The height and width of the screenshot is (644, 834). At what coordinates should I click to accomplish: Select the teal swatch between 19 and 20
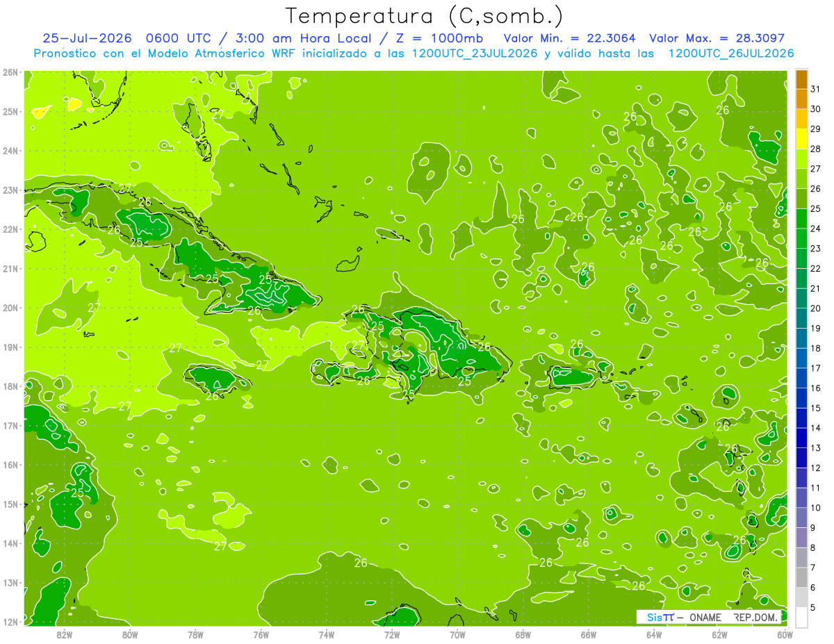(x=801, y=318)
